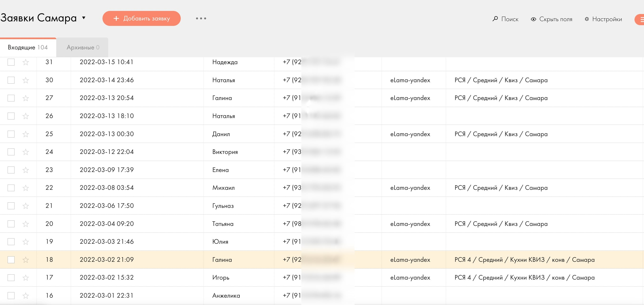Open Настройки settings
Screen dimensions: 644x305
pos(603,19)
